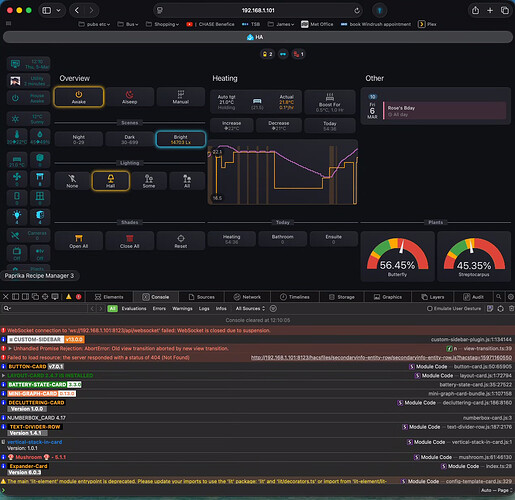The width and height of the screenshot is (515, 500).
Task: Close All shades
Action: click(x=130, y=241)
